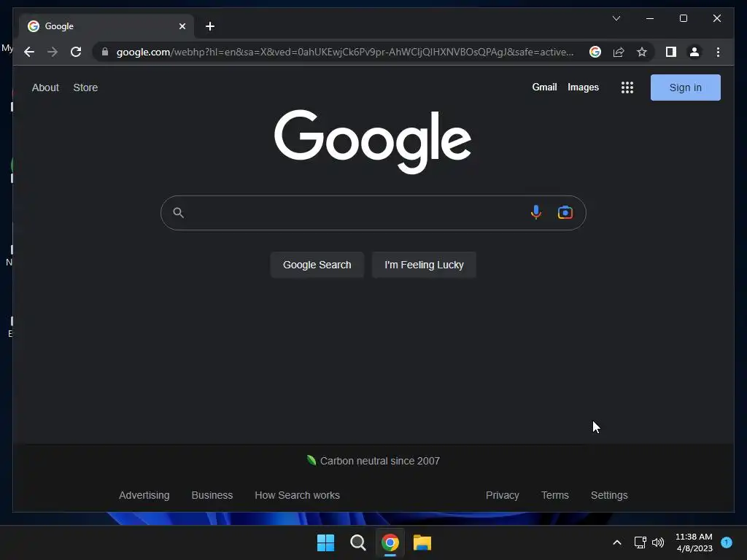Sign in to Google
This screenshot has height=560, width=747.
click(685, 87)
